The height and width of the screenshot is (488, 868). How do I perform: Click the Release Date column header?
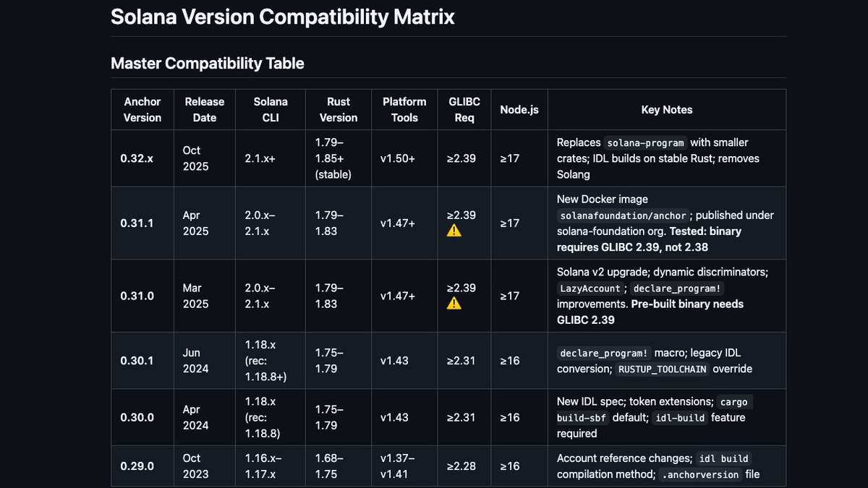click(x=205, y=110)
